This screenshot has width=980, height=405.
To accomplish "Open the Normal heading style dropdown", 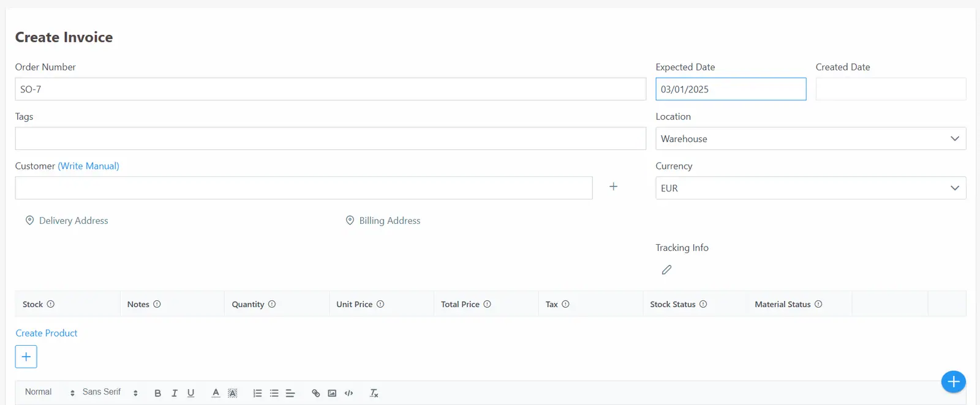I will (50, 392).
